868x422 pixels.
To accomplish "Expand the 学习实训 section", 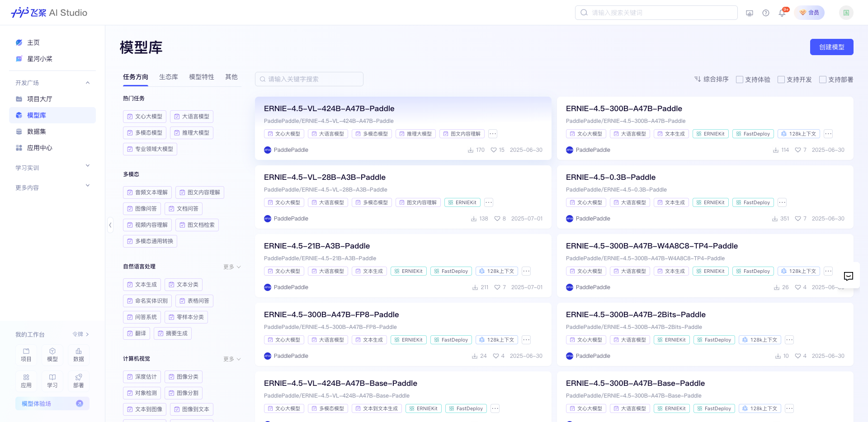I will pyautogui.click(x=88, y=166).
